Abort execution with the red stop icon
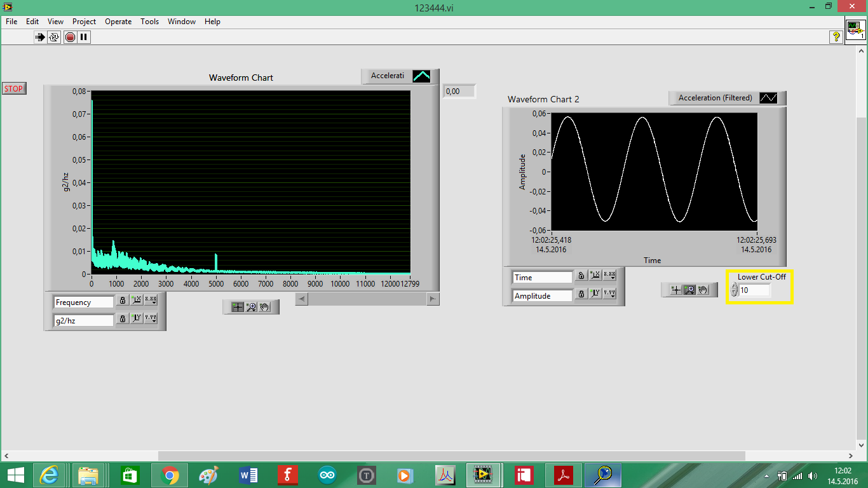 [x=70, y=37]
